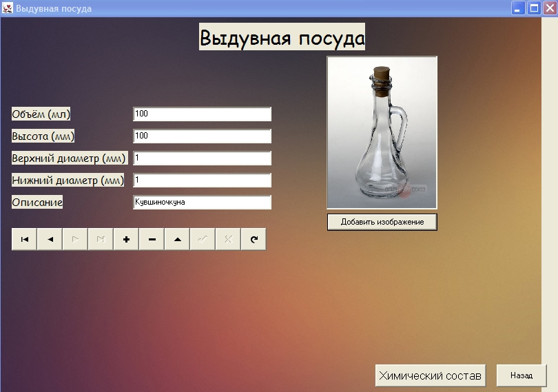Insert new record with plus button
558x392 pixels.
point(126,239)
